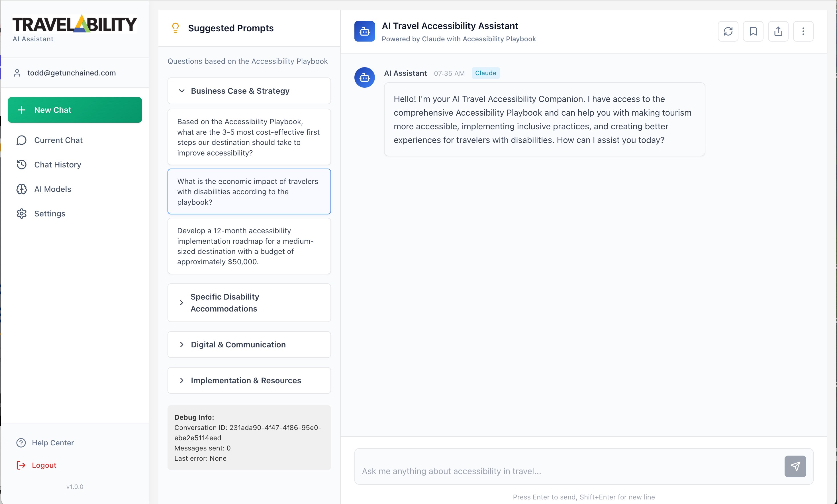Click 'Messages sent: 0' debug line

pyautogui.click(x=203, y=448)
